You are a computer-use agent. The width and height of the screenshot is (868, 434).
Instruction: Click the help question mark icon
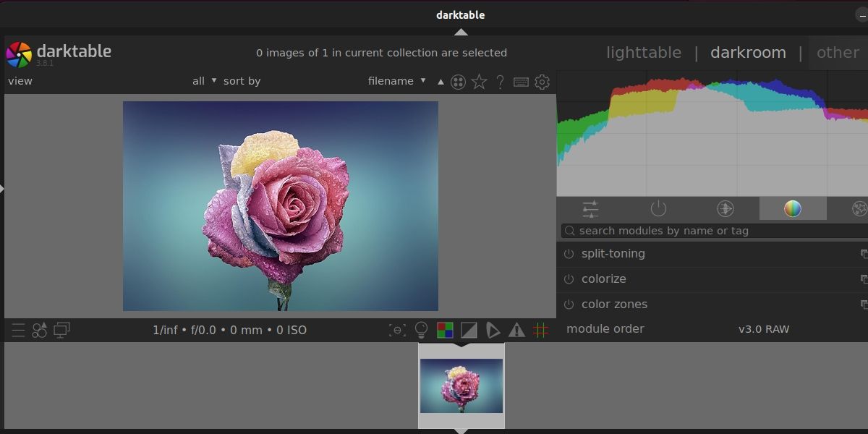500,81
